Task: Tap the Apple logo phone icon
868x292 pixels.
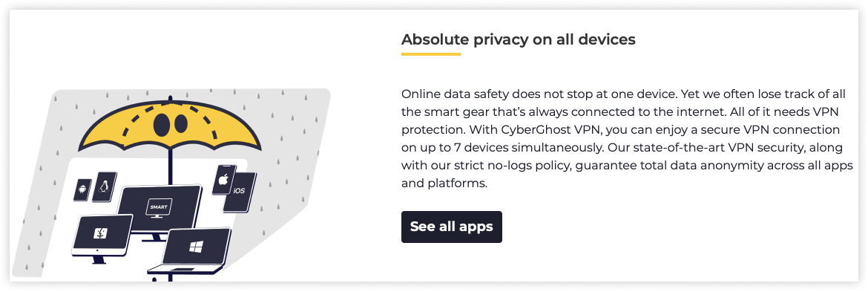Action: 224,180
